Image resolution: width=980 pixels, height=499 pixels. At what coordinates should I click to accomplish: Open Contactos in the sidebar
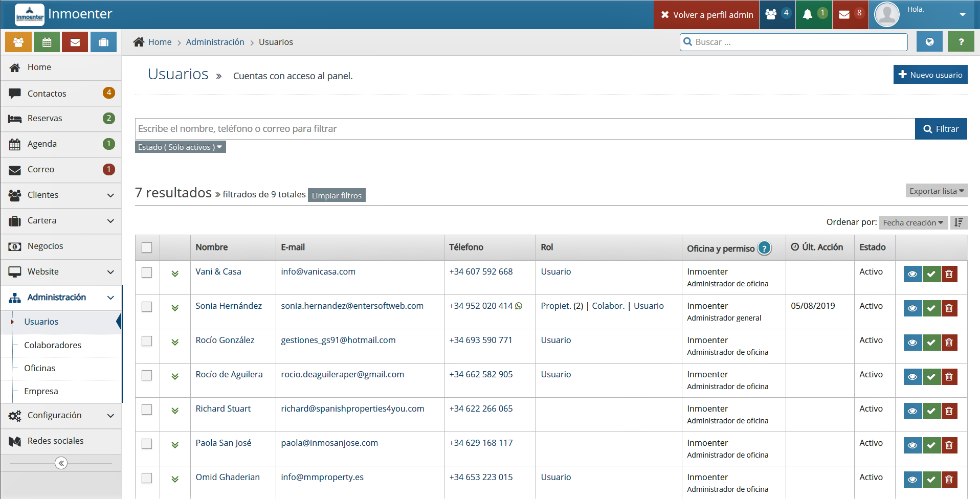(x=61, y=94)
